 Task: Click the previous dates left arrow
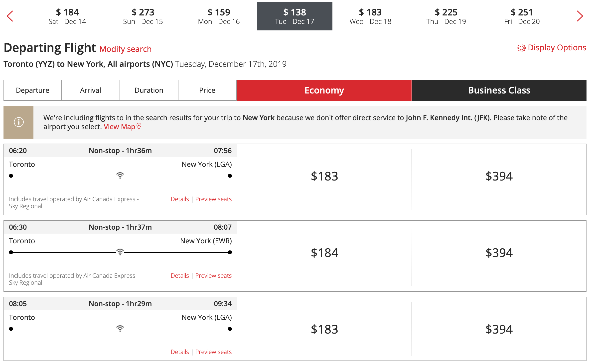pyautogui.click(x=10, y=16)
